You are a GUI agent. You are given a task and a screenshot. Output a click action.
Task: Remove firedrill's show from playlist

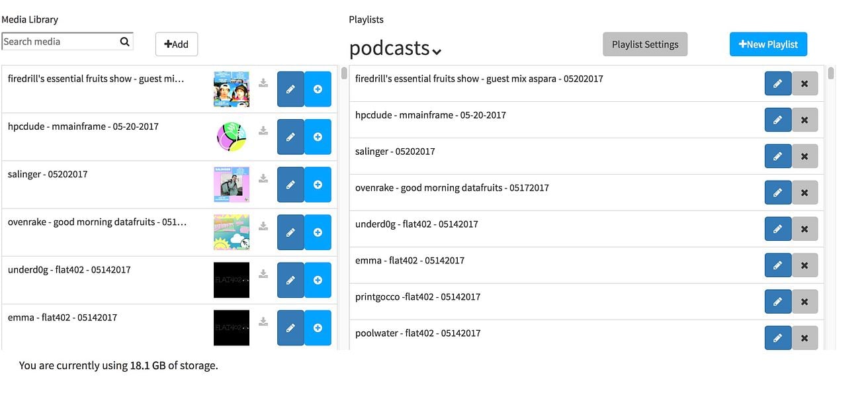tap(804, 83)
